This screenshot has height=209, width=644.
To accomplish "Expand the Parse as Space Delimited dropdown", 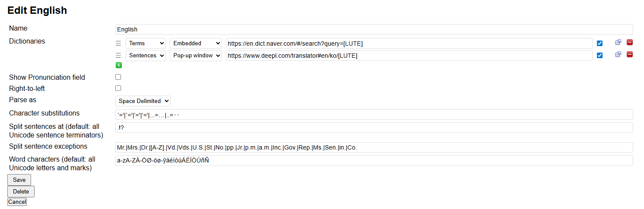I will 143,101.
